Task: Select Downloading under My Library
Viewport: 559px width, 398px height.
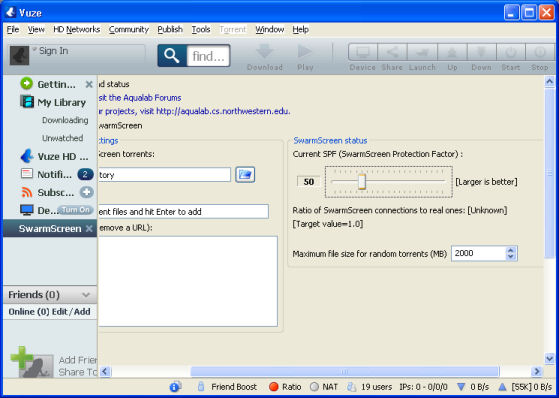Action: 65,120
